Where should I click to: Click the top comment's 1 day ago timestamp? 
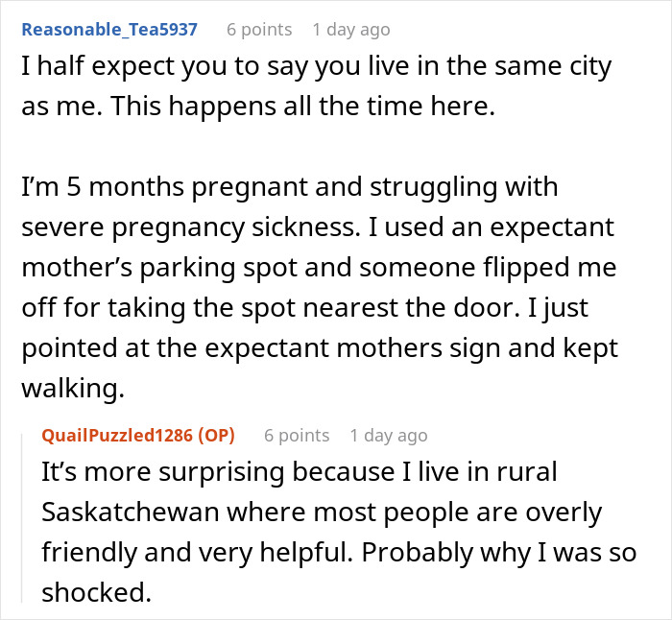tap(350, 29)
